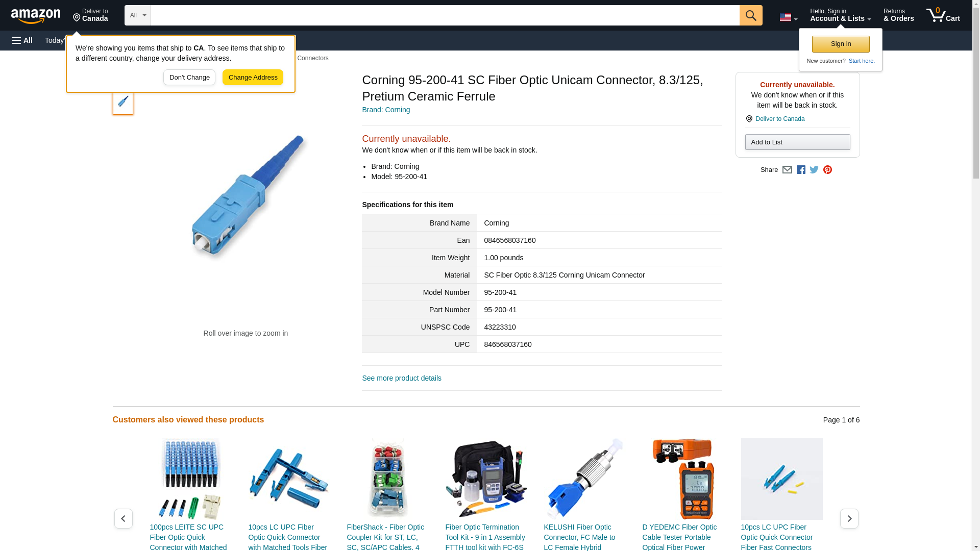Image resolution: width=980 pixels, height=551 pixels.
Task: Expand Account & Lists menu
Action: (x=840, y=15)
